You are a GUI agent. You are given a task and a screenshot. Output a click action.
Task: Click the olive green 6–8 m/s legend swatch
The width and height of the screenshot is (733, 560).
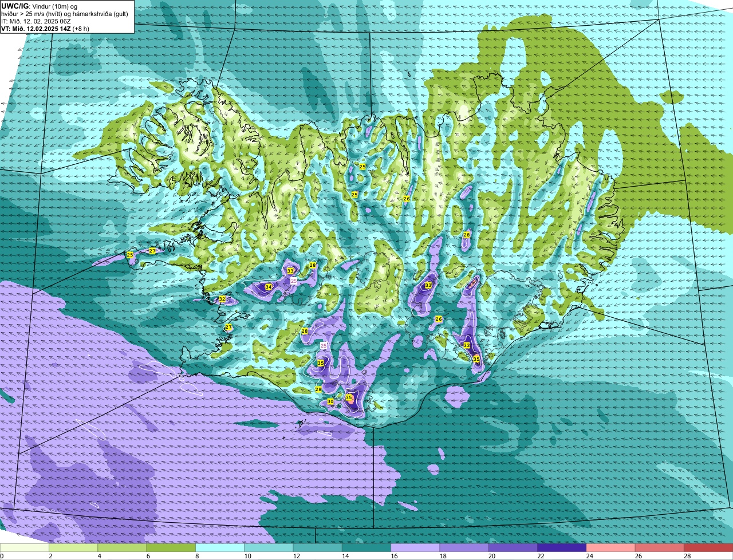pyautogui.click(x=171, y=547)
